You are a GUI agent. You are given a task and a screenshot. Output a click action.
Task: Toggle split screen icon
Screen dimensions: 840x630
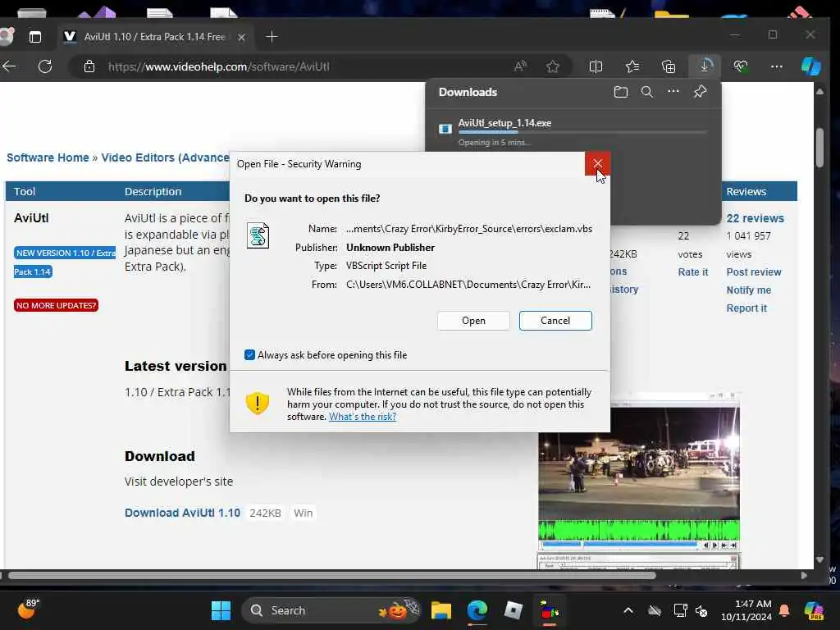pos(596,66)
